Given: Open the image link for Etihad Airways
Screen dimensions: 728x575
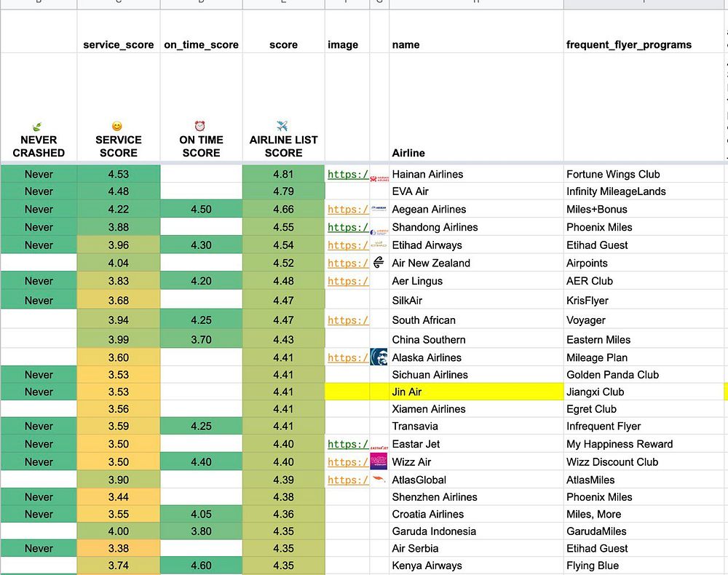Looking at the screenshot, I should (x=348, y=245).
